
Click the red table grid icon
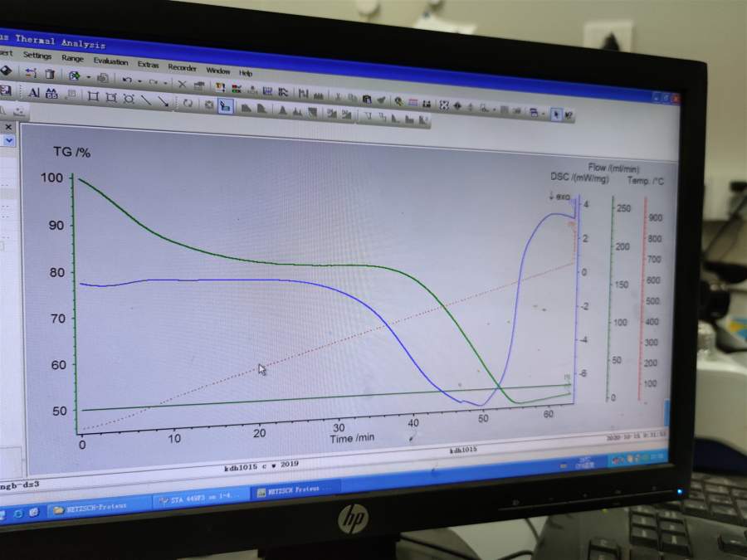(413, 102)
